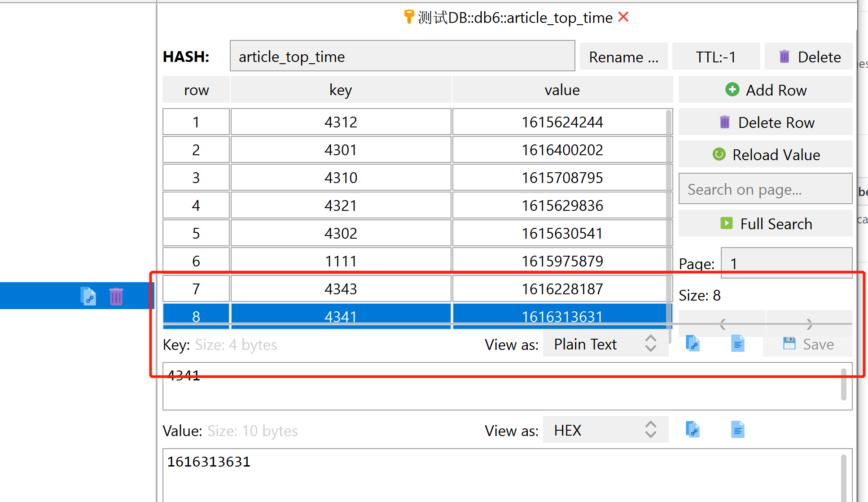868x502 pixels.
Task: Start a Full Search
Action: [765, 223]
